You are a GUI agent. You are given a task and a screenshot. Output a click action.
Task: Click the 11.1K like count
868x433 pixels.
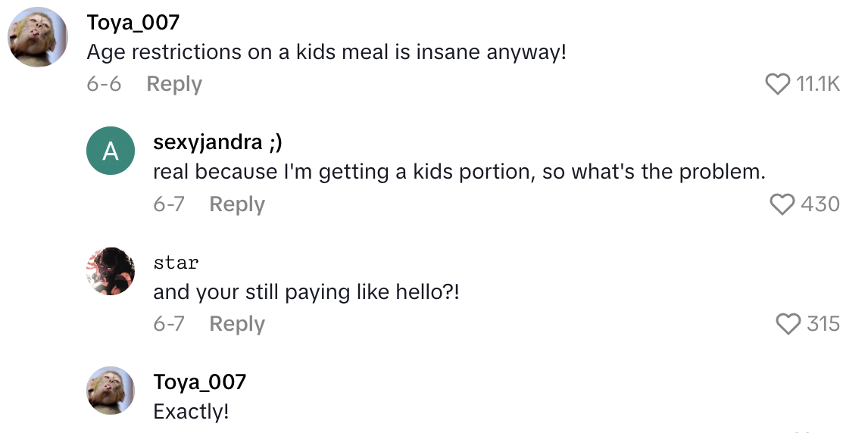(818, 84)
